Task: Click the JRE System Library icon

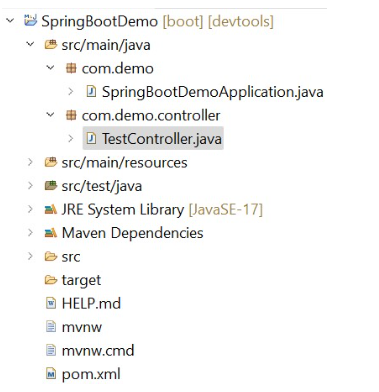Action: click(x=51, y=209)
